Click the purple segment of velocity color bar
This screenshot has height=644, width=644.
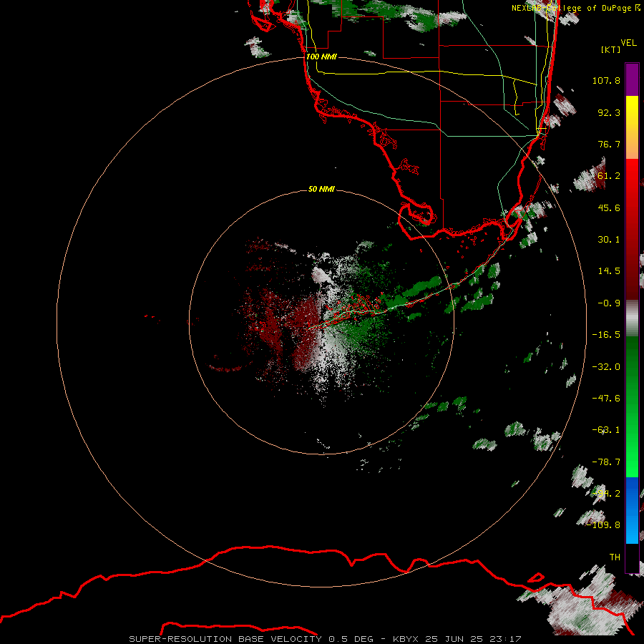[x=632, y=79]
